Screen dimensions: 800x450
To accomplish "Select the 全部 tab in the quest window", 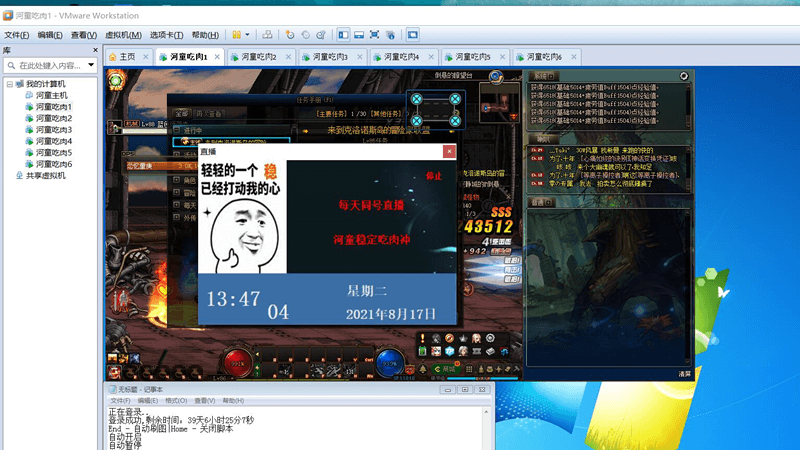I will [182, 113].
